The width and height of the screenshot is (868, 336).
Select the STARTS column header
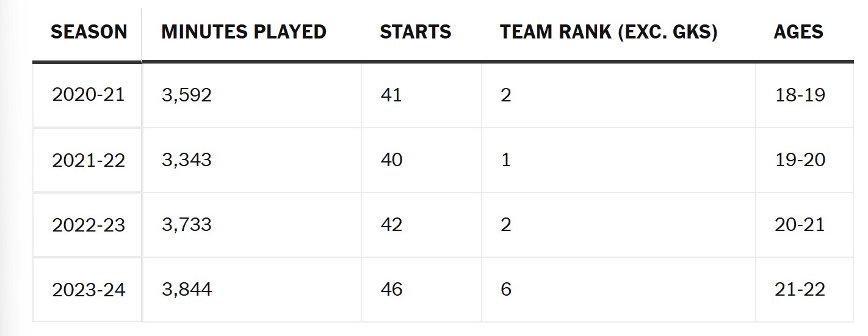pyautogui.click(x=415, y=32)
